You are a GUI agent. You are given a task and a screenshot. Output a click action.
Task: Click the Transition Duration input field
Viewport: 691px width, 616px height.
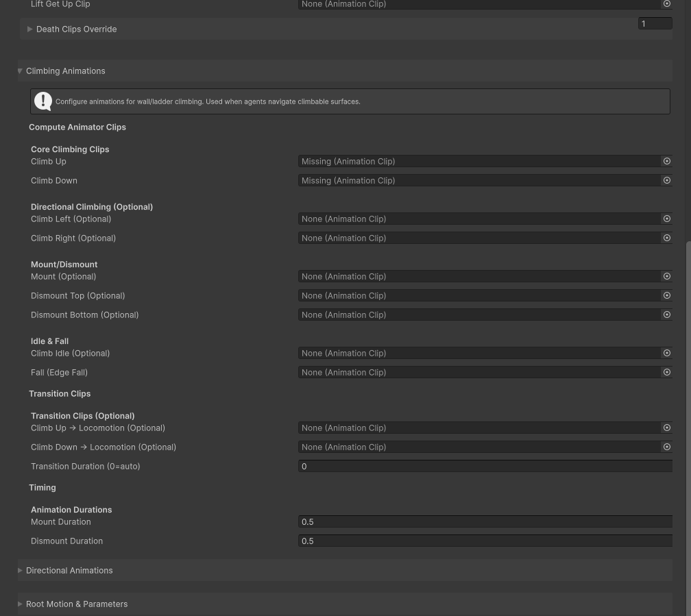click(x=484, y=466)
